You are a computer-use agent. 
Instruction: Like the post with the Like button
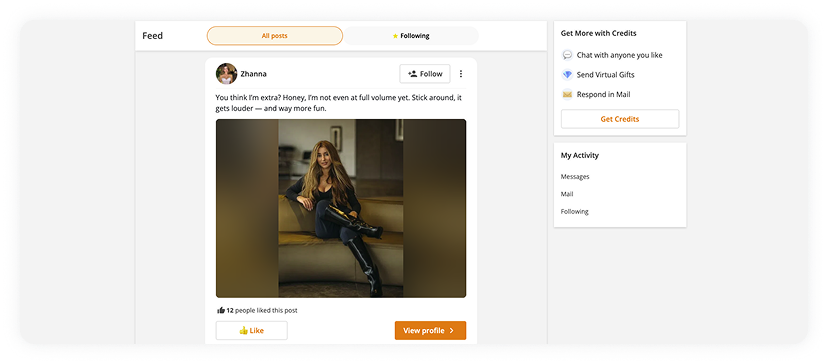(251, 331)
